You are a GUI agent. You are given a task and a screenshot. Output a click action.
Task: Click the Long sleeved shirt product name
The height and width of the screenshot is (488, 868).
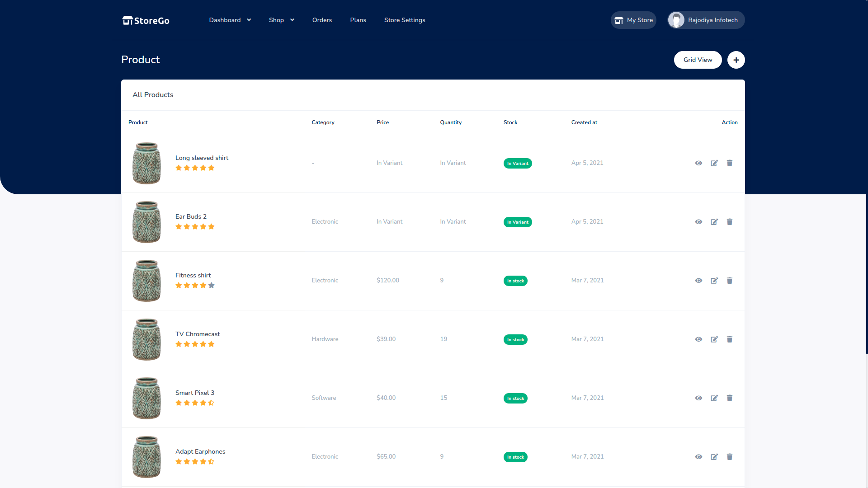click(202, 158)
